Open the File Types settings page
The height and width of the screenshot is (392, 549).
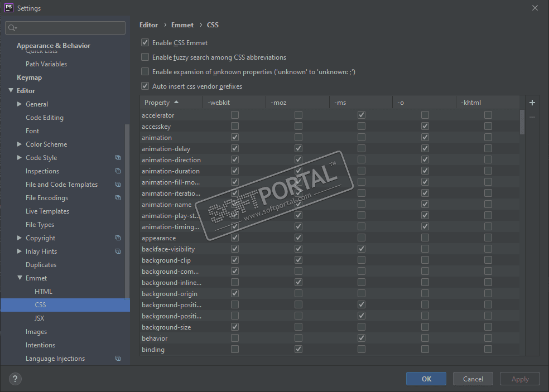40,225
